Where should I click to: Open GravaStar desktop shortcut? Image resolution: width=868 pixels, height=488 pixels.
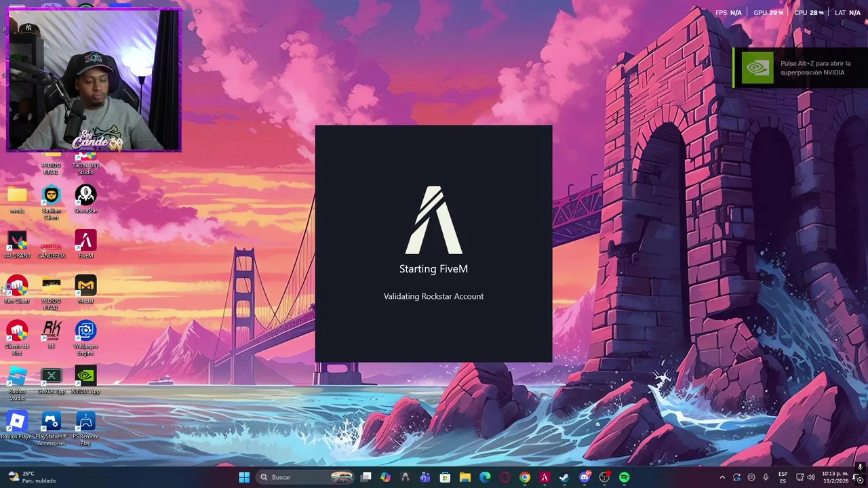(85, 199)
